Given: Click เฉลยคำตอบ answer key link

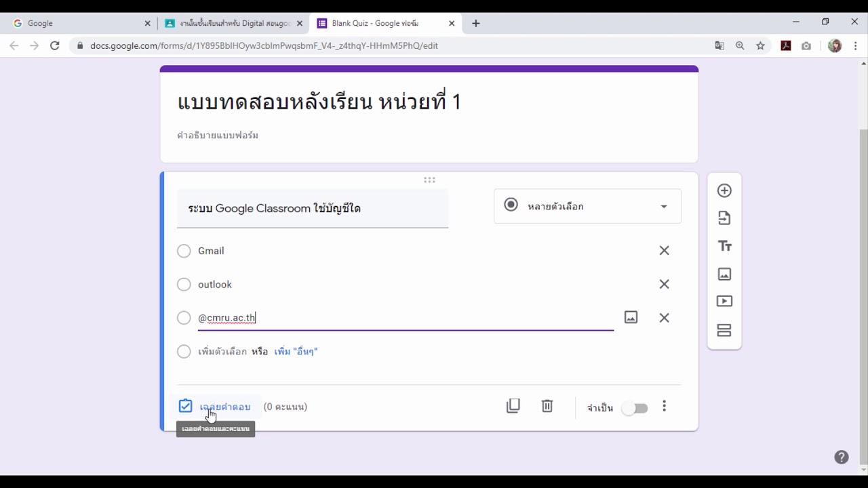Looking at the screenshot, I should click(225, 407).
